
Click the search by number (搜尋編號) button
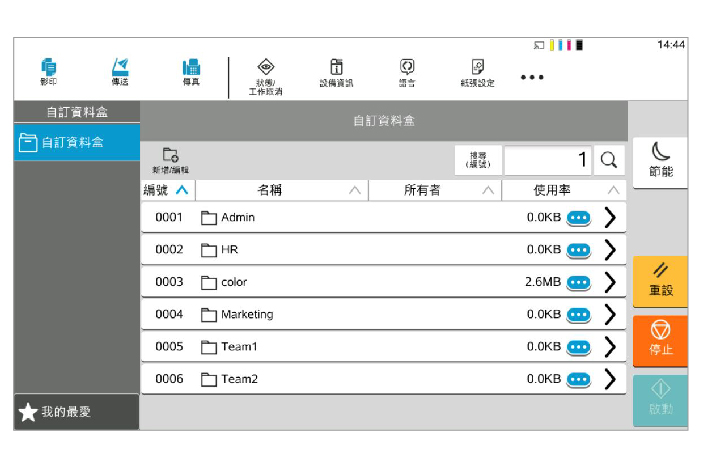point(478,160)
